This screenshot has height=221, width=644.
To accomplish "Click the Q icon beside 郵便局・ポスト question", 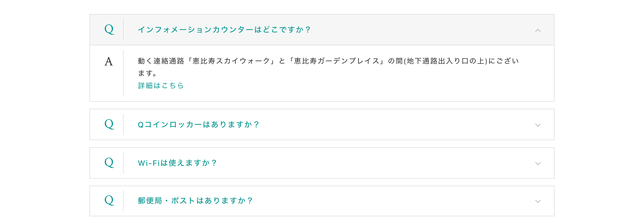I will pos(109,200).
